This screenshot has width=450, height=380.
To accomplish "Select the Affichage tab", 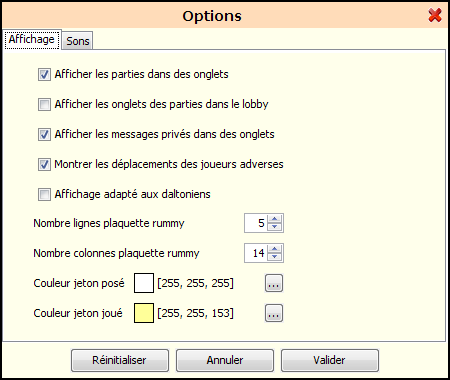I will pos(32,39).
